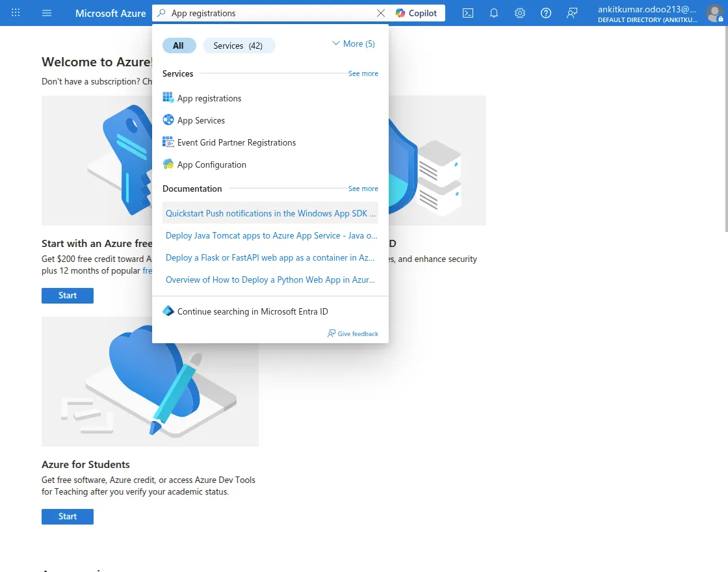Open the Java Tomcat deployment documentation link
Viewport: 728px width, 572px height.
(x=270, y=235)
